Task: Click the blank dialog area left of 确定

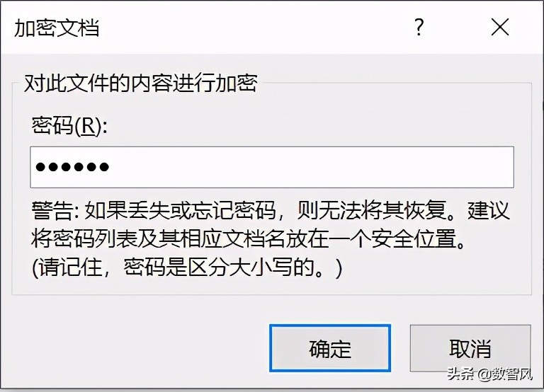Action: pos(139,348)
